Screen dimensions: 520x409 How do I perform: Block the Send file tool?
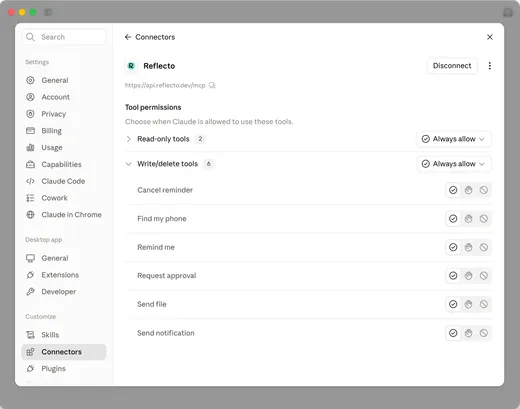point(484,304)
